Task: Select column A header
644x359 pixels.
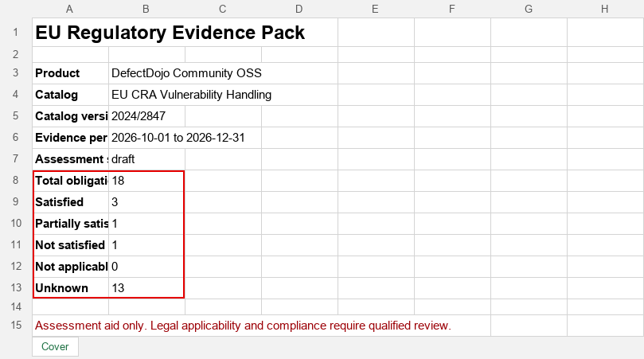Action: point(70,9)
